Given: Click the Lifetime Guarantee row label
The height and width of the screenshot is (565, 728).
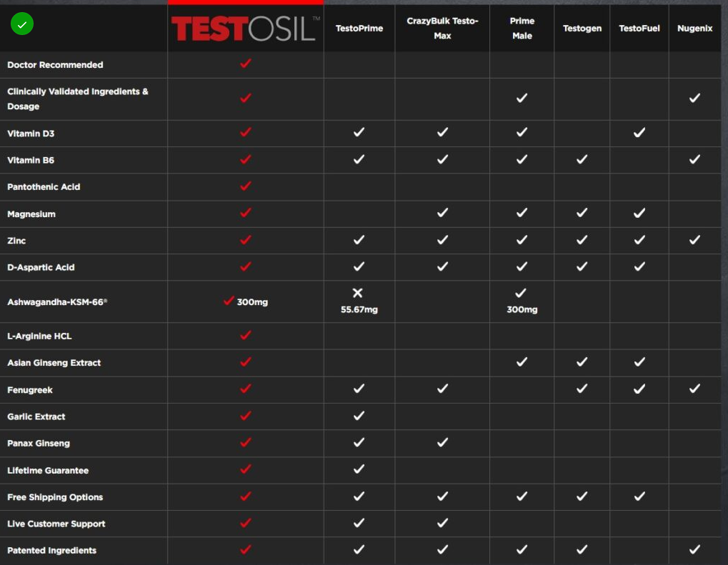Looking at the screenshot, I should [x=48, y=470].
